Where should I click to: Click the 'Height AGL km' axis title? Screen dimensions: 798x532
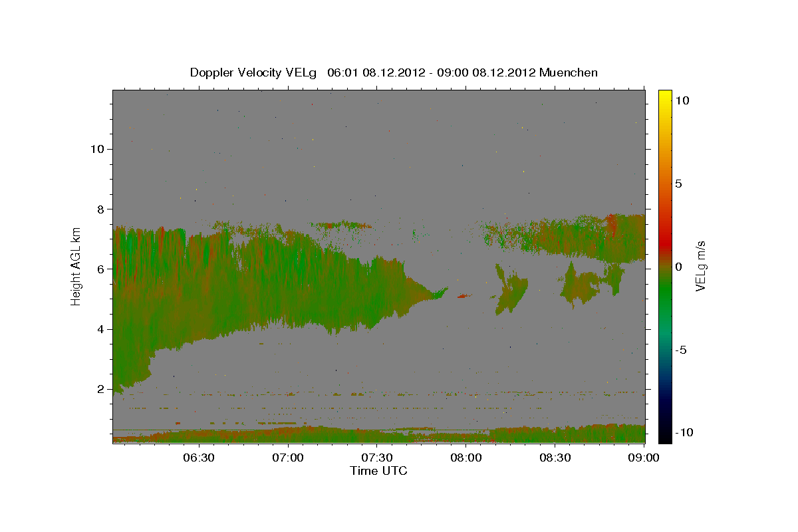pos(76,267)
